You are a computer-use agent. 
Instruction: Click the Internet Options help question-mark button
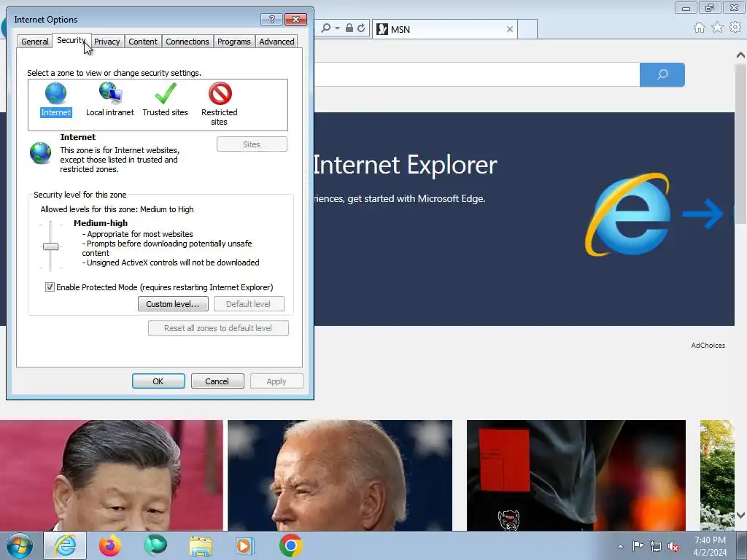(271, 19)
